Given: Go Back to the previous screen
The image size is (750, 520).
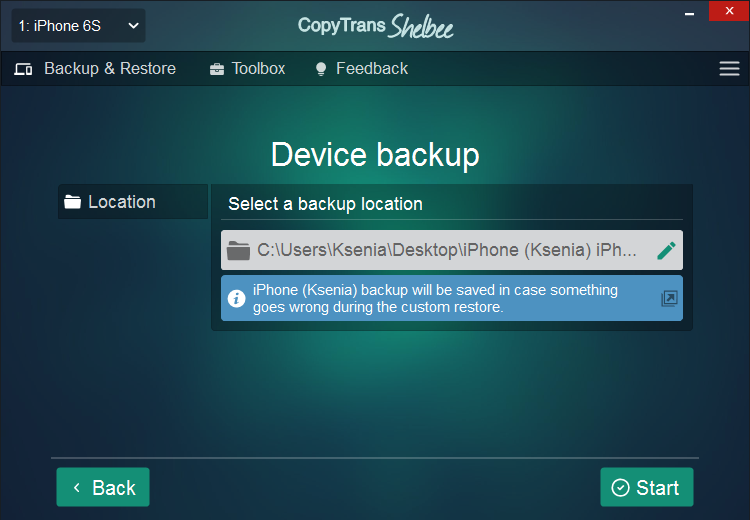Looking at the screenshot, I should [x=103, y=487].
